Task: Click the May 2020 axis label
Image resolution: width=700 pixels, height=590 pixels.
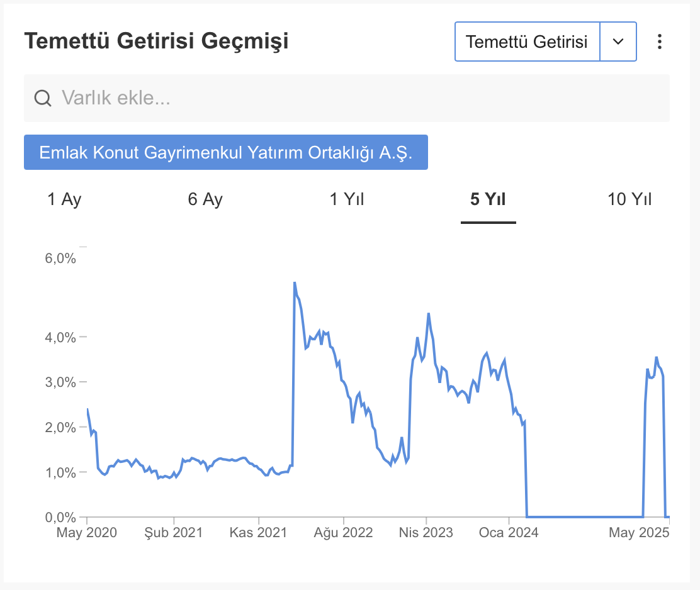Action: pyautogui.click(x=87, y=533)
